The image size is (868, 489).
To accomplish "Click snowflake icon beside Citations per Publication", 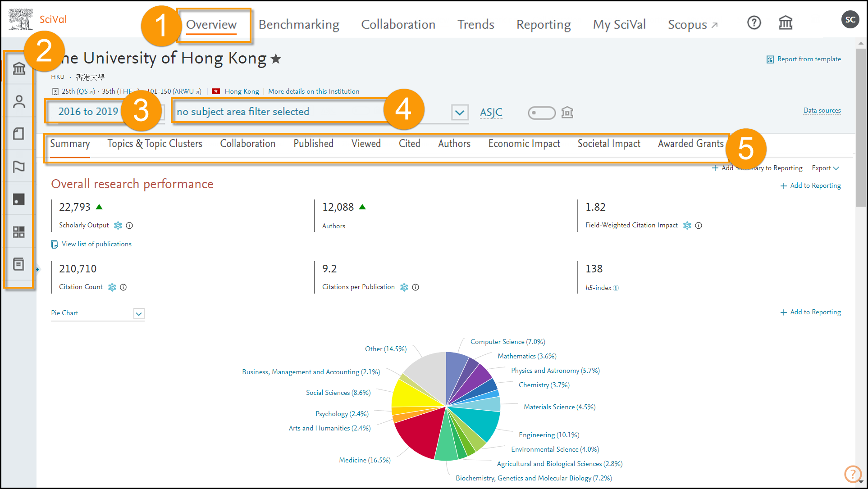I will tap(404, 287).
